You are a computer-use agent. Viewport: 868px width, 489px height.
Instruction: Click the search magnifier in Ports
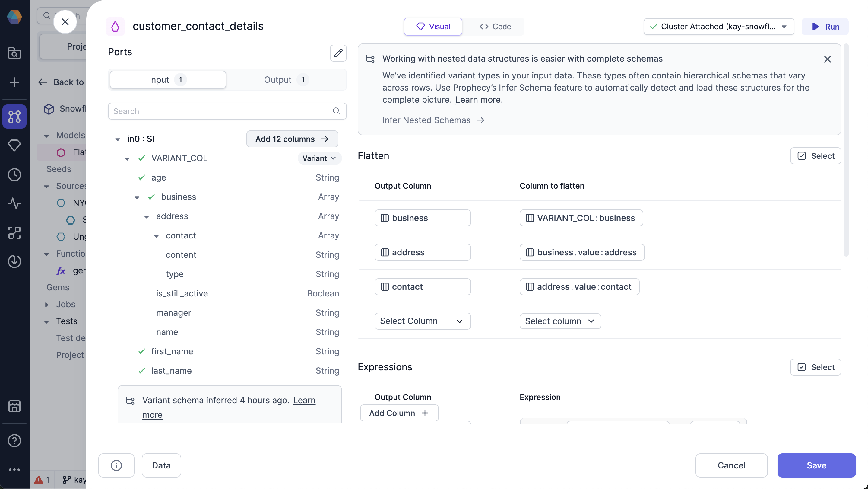(336, 111)
